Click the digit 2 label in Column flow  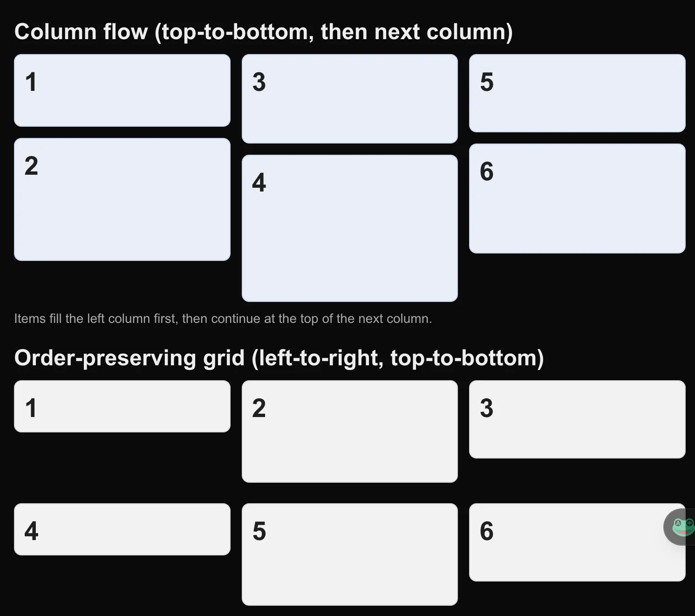point(31,166)
